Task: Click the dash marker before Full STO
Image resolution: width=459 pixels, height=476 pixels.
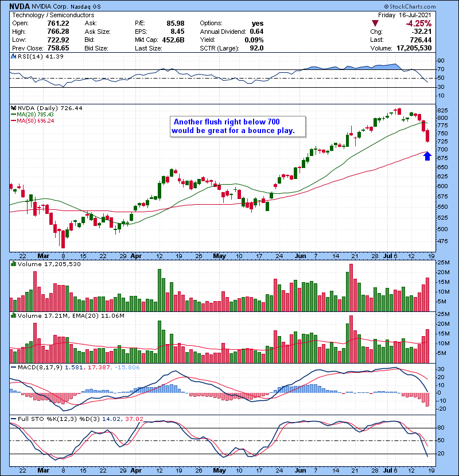Action: [x=13, y=419]
